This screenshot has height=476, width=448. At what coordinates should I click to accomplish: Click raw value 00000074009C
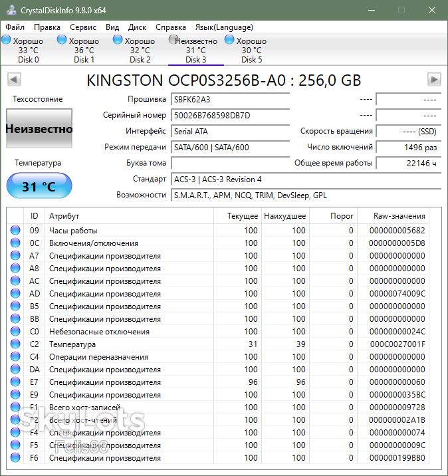click(x=397, y=294)
